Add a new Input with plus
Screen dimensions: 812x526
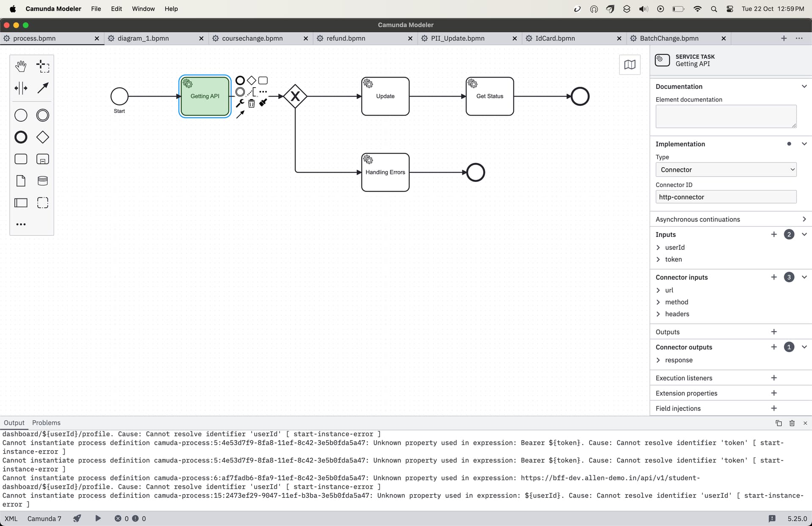[x=774, y=234]
